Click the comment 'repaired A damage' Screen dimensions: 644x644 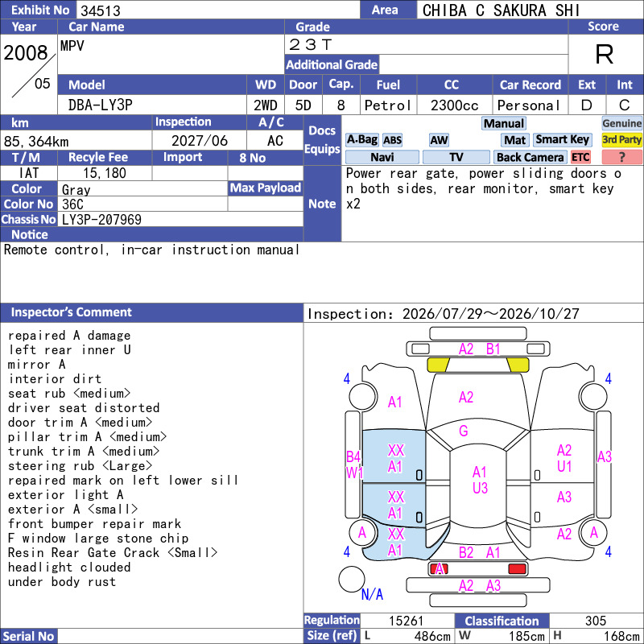click(69, 335)
